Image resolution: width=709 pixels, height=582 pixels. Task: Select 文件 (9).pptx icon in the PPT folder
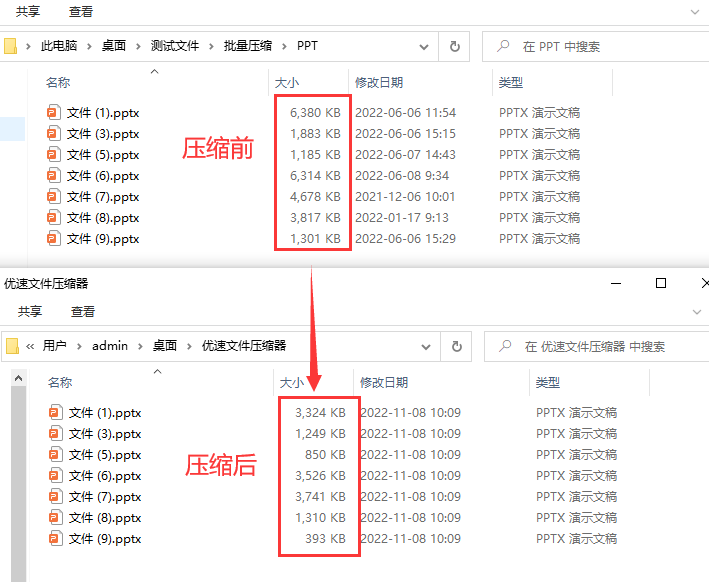[x=53, y=238]
